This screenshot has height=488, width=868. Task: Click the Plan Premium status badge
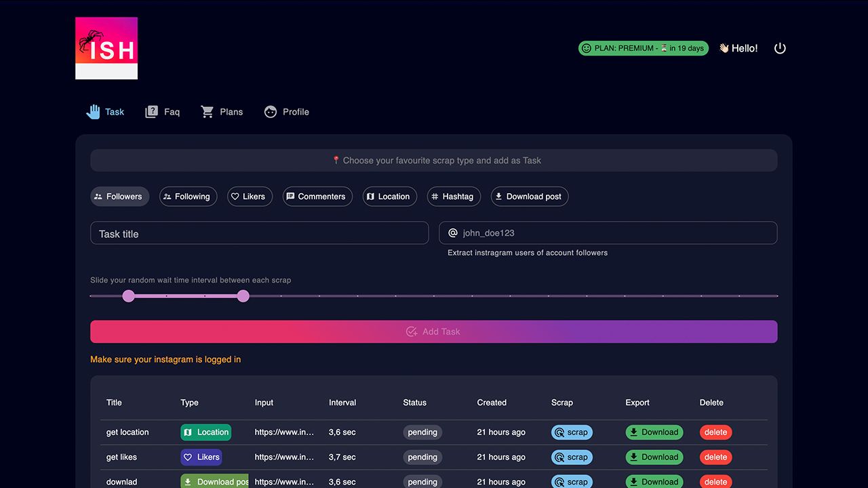[x=643, y=48]
